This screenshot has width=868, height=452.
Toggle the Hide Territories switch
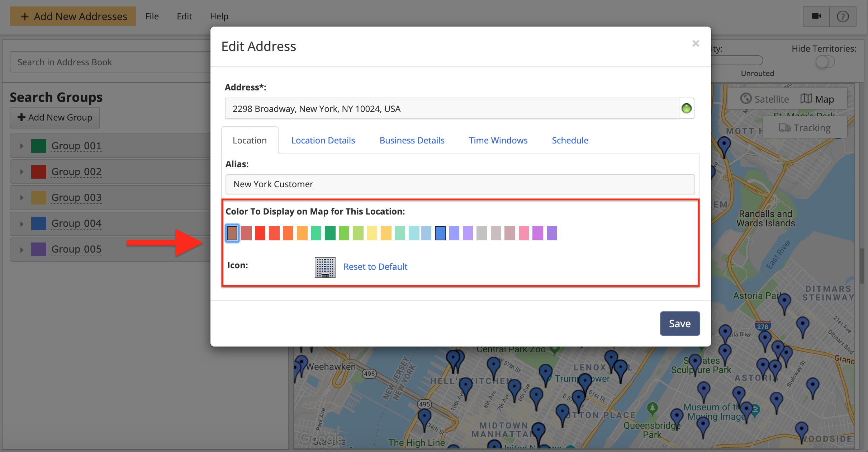[825, 62]
